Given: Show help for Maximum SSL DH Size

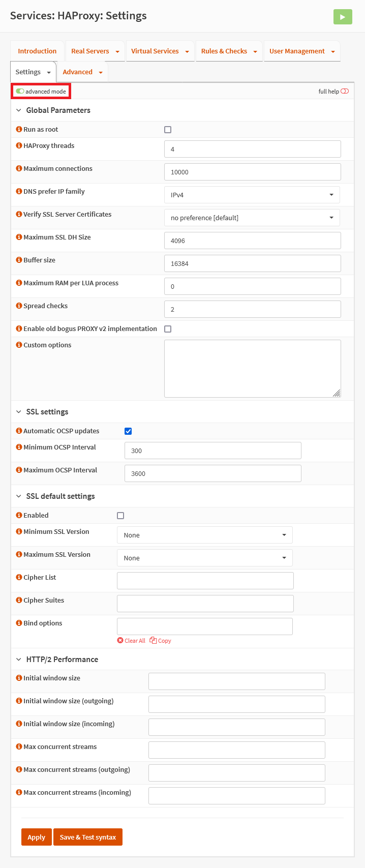Looking at the screenshot, I should coord(19,237).
